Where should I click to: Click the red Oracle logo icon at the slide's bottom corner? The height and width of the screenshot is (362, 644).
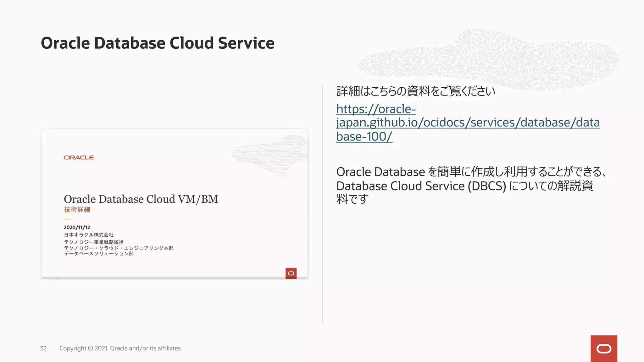(604, 348)
